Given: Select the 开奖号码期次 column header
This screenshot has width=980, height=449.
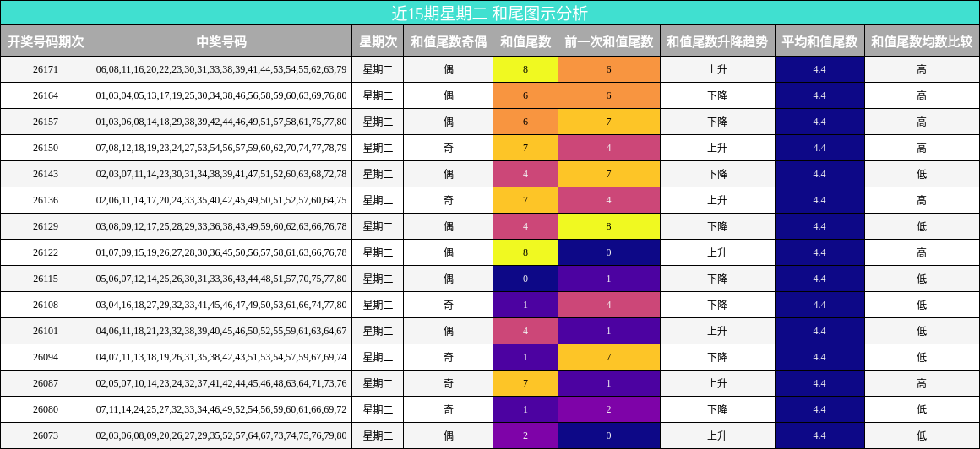Looking at the screenshot, I should click(46, 41).
